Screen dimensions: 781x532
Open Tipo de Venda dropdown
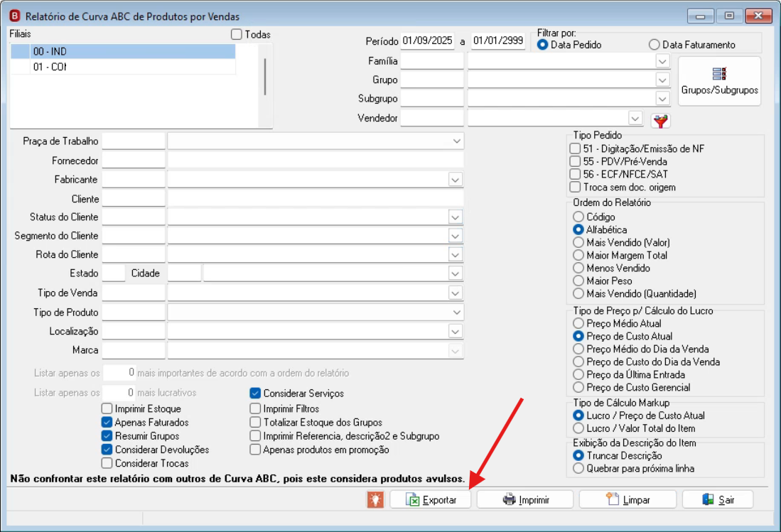[456, 293]
